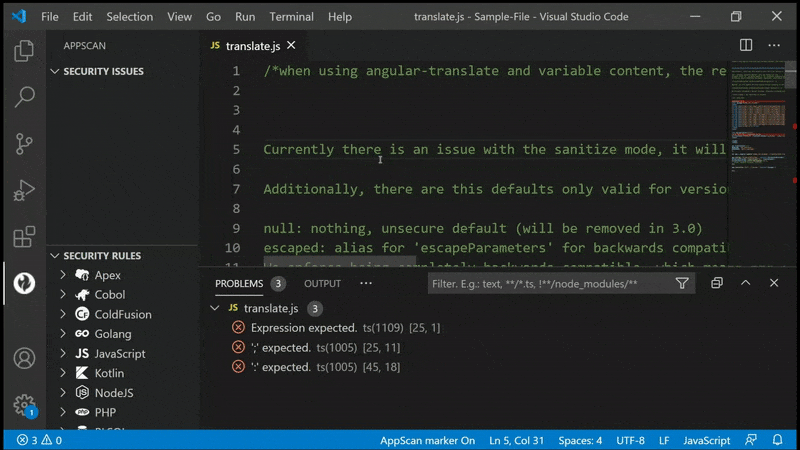Open the Source Control view
Screen dimensions: 800x450
24,143
